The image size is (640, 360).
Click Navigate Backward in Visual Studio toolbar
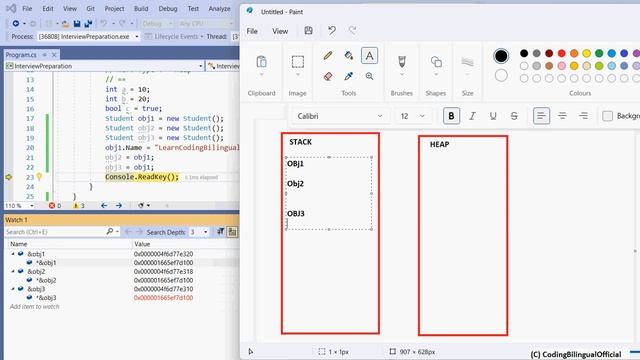click(x=16, y=24)
